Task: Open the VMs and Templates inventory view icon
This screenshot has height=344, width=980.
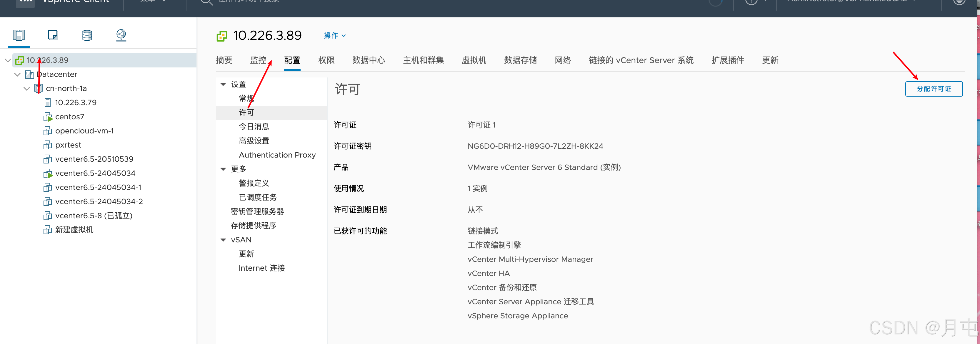Action: pos(53,35)
